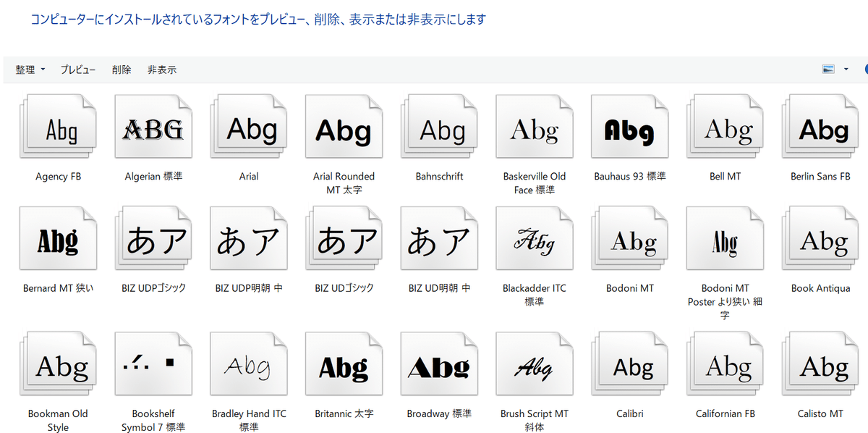Click the Broadway 標準 font icon
Image resolution: width=868 pixels, height=433 pixels.
[x=439, y=364]
